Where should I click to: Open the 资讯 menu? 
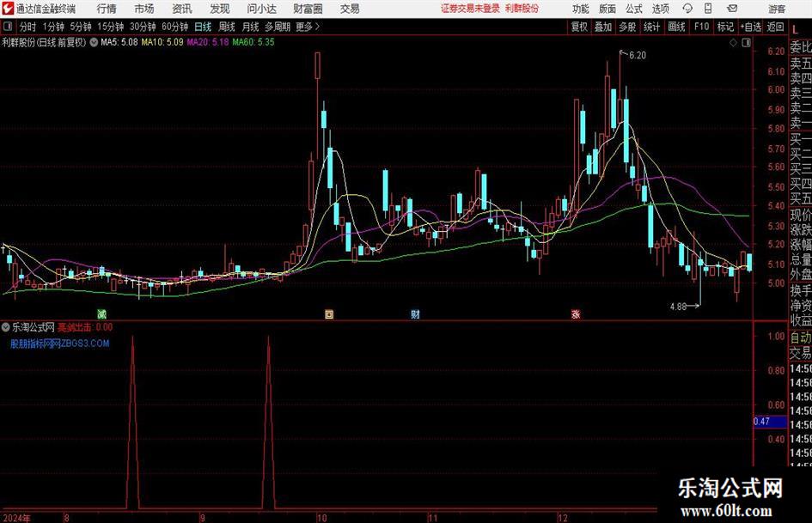(x=182, y=9)
